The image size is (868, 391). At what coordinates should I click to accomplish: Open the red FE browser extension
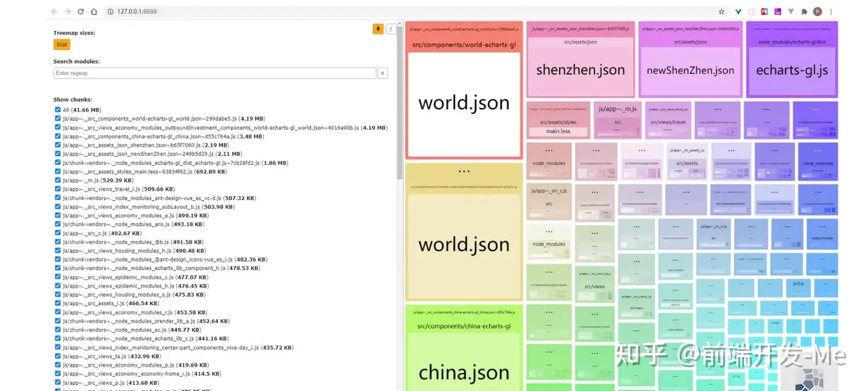(x=765, y=11)
